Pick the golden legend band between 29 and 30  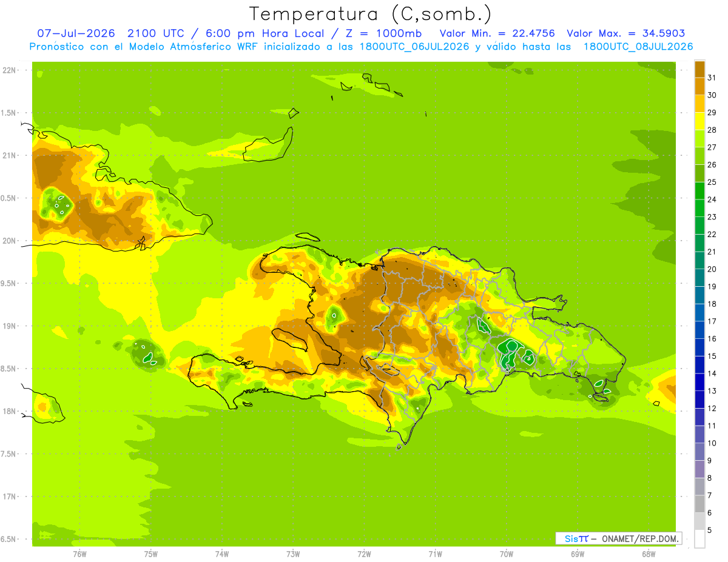[699, 104]
